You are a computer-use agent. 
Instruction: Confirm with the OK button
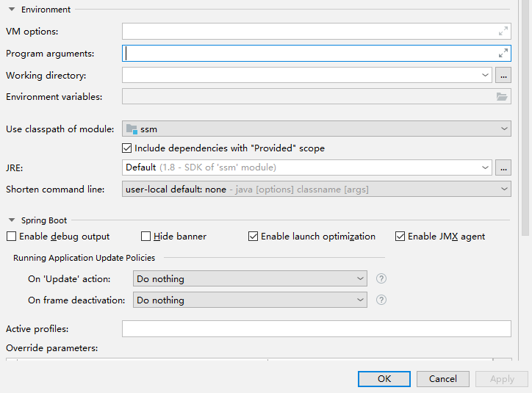(x=384, y=379)
